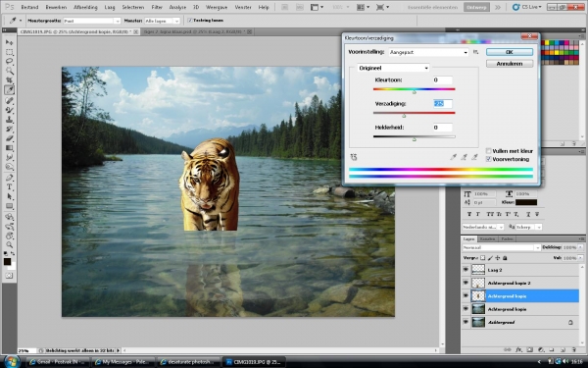Open the Bewerken menu

point(56,7)
